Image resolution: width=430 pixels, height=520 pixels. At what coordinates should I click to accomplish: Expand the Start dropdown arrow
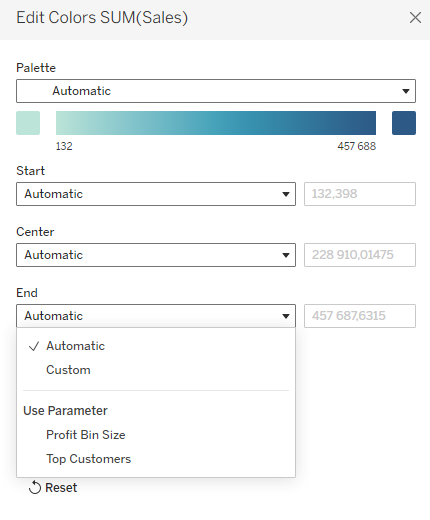(x=285, y=194)
